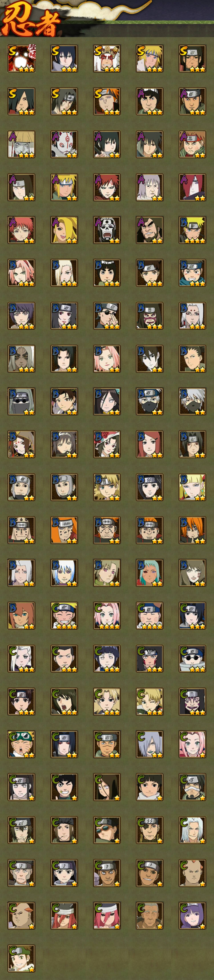Select the dark red beast silhouette S-rank ninja
The width and height of the screenshot is (214, 980).
coord(21,59)
